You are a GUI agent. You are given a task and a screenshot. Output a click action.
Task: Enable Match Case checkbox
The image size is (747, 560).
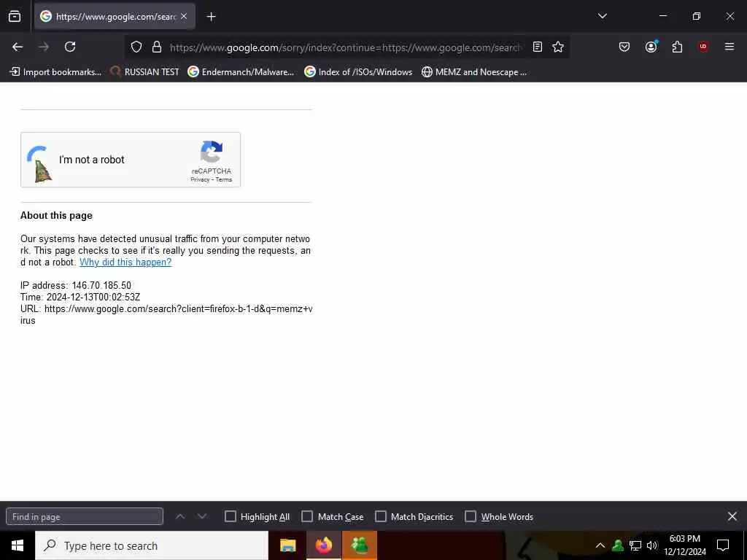307,517
